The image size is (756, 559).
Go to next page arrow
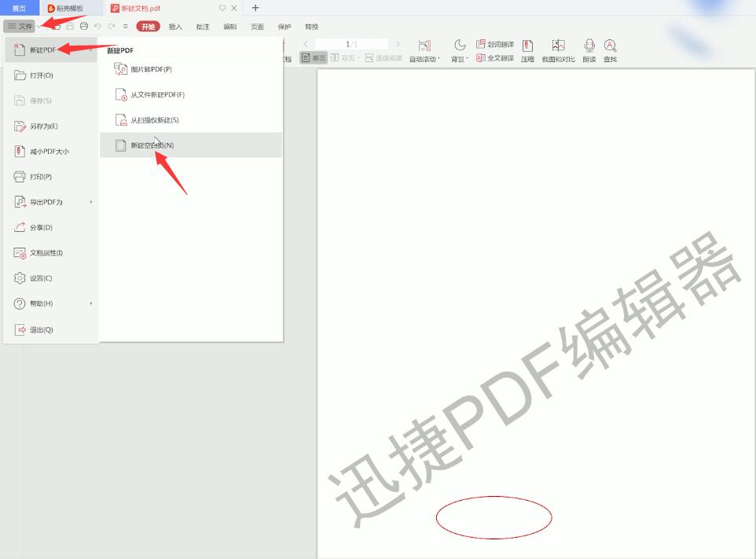[398, 44]
